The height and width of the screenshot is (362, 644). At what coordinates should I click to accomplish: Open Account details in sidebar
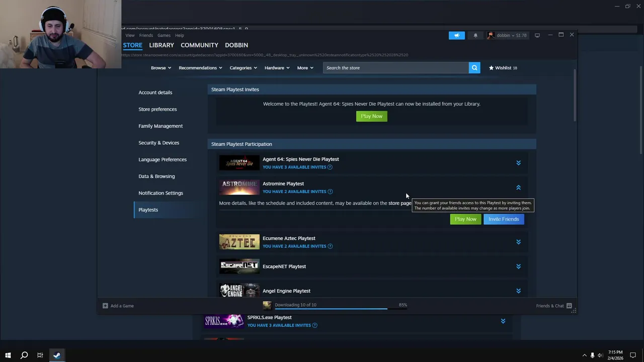(155, 93)
